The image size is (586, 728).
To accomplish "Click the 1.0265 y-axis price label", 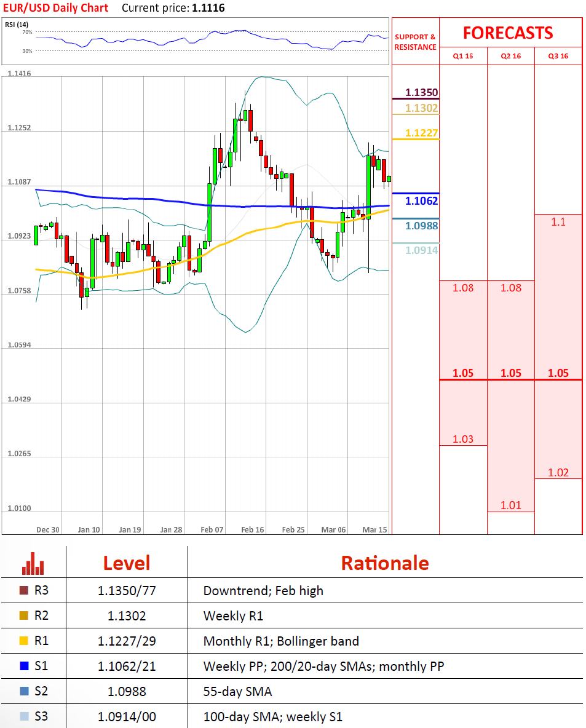I will coord(19,454).
